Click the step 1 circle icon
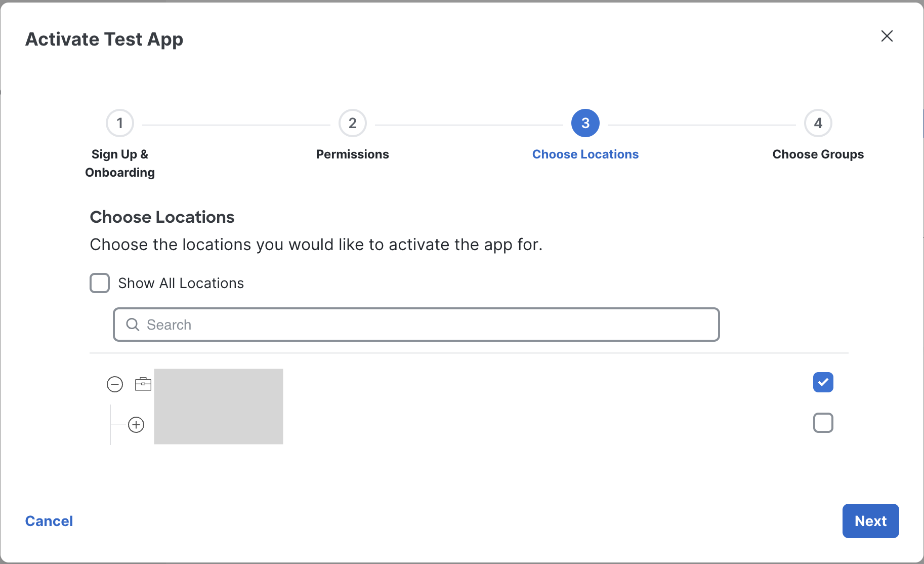This screenshot has width=924, height=564. click(x=120, y=123)
